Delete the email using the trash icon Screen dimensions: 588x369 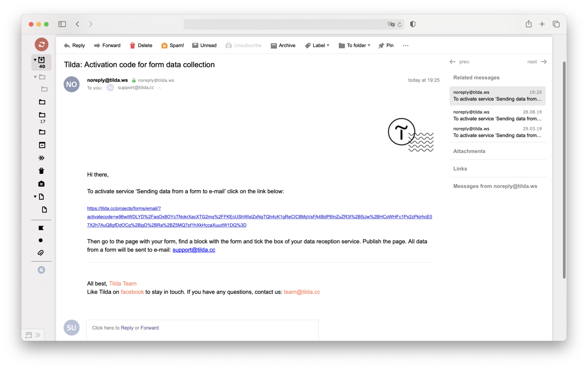(x=141, y=46)
